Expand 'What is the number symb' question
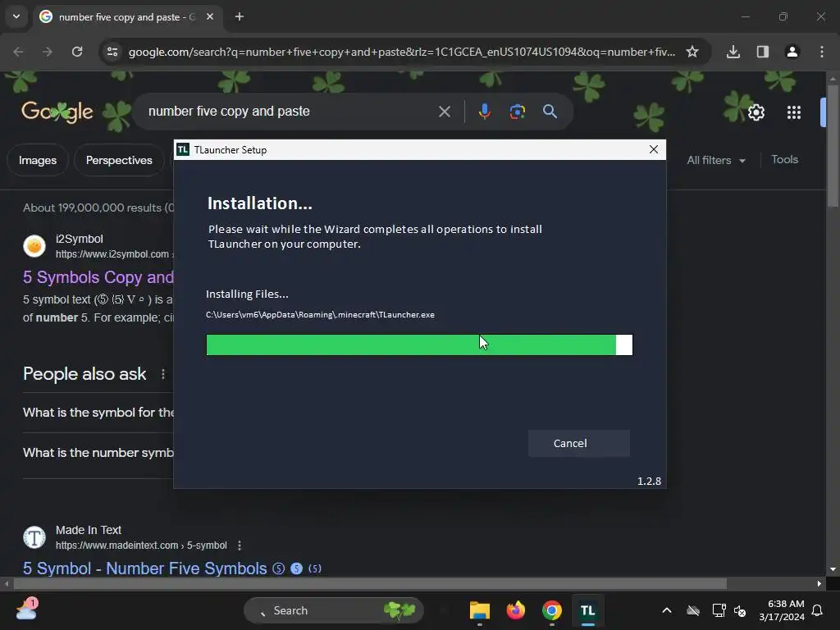840x630 pixels. click(x=98, y=453)
